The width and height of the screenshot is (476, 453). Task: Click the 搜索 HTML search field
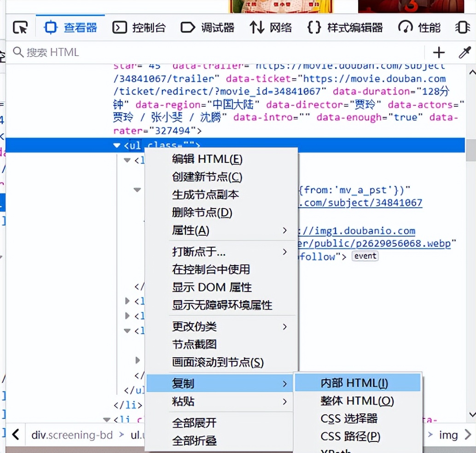click(x=92, y=52)
